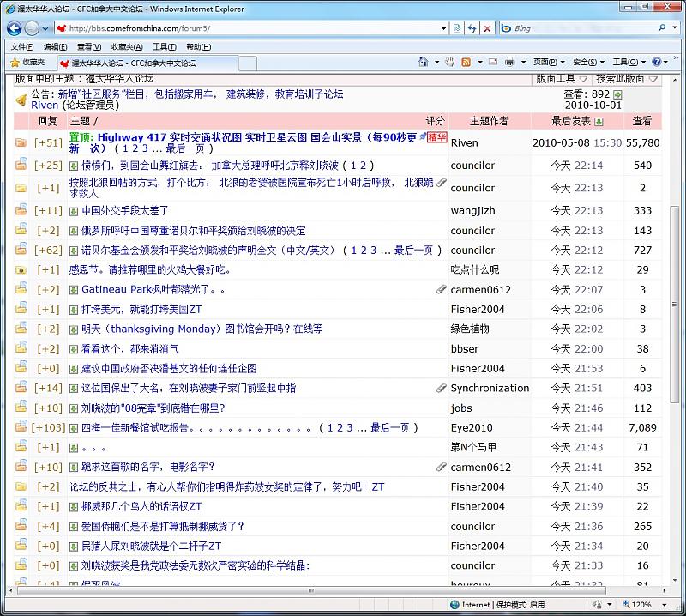Click the address bar URL field

[x=257, y=28]
